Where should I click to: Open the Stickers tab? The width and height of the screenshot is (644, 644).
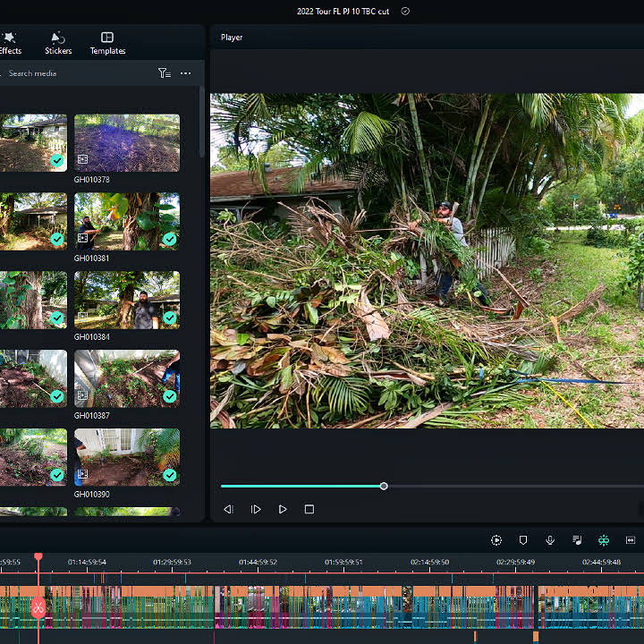[58, 42]
